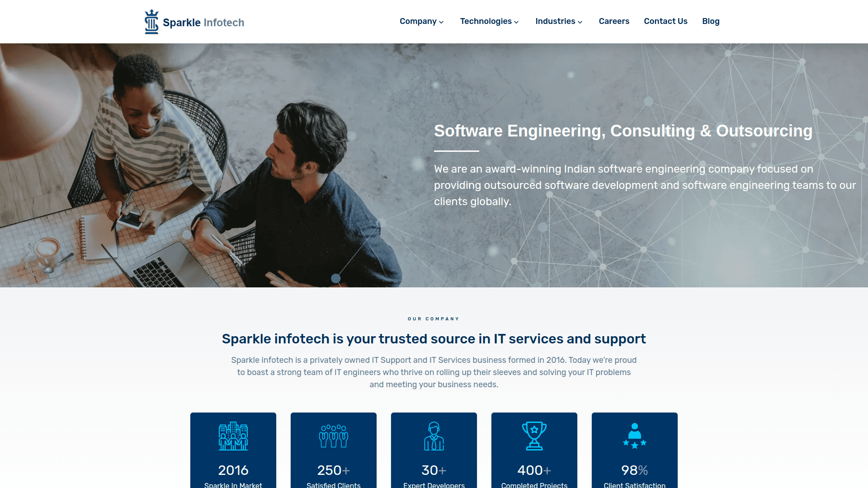
Task: Toggle the Careers navigation menu item
Action: (614, 21)
